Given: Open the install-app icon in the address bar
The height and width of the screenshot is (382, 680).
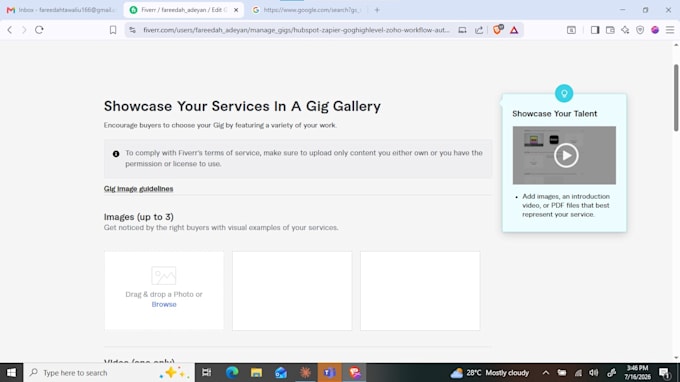Looking at the screenshot, I should click(462, 30).
